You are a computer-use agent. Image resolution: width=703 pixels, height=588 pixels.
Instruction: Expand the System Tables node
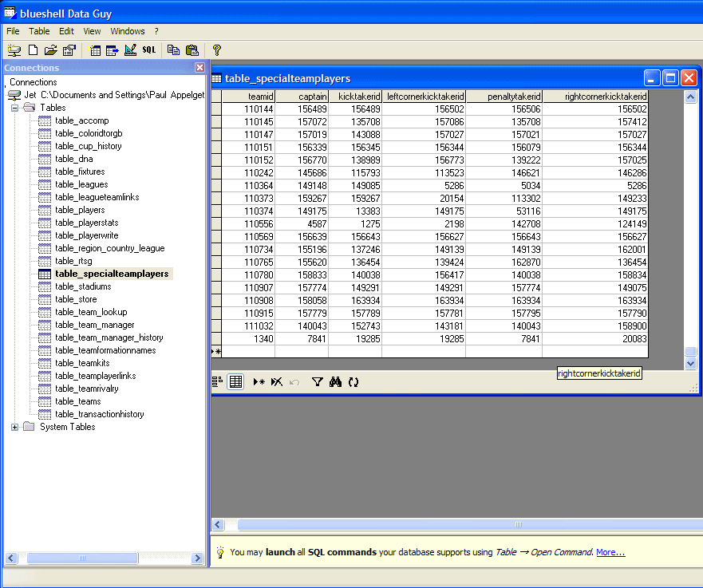tap(15, 427)
